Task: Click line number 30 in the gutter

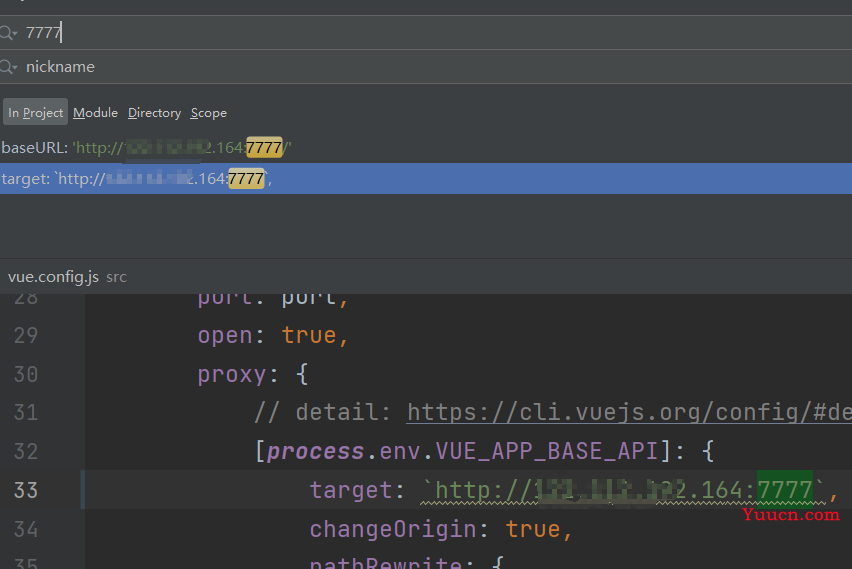Action: click(26, 374)
